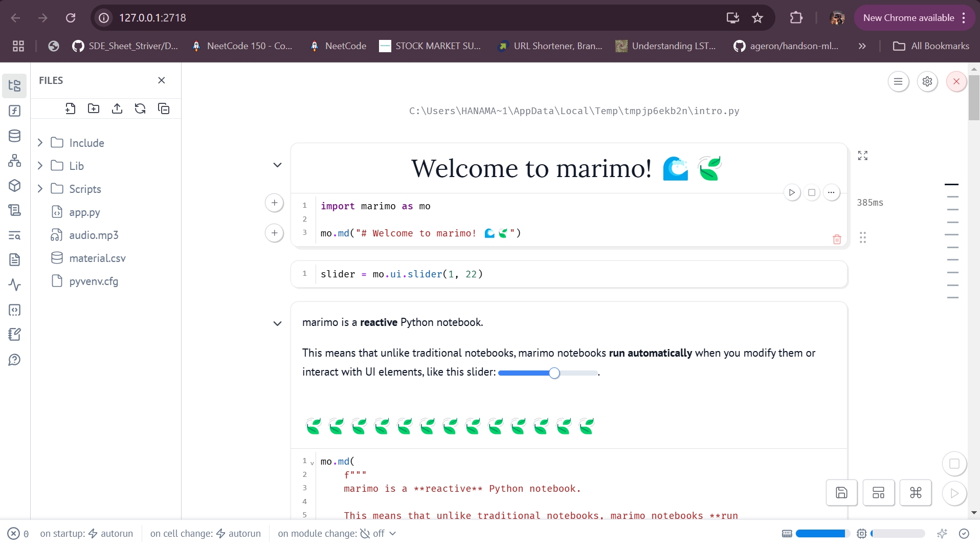Image resolution: width=980 pixels, height=546 pixels.
Task: Interrupt kernel execution button
Action: pyautogui.click(x=954, y=464)
